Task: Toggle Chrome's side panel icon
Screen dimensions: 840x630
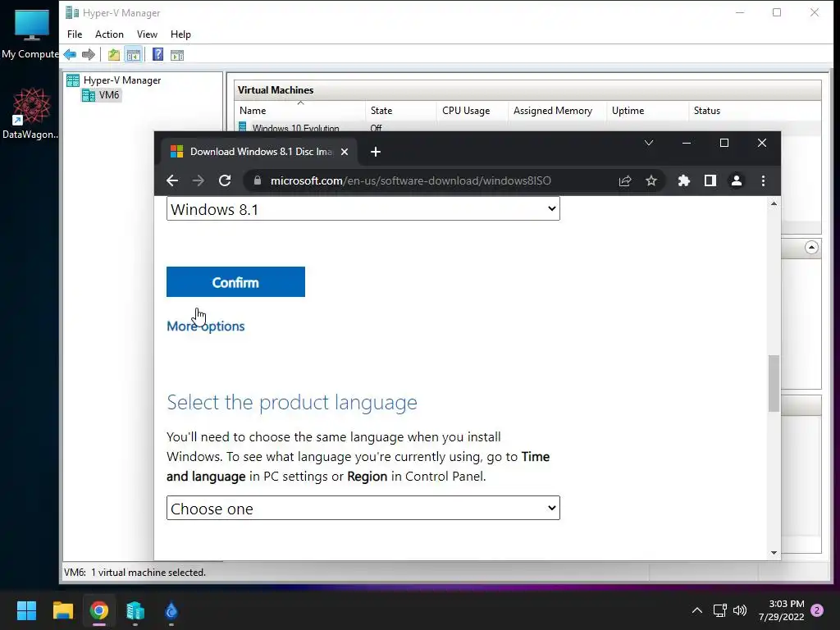Action: point(710,180)
